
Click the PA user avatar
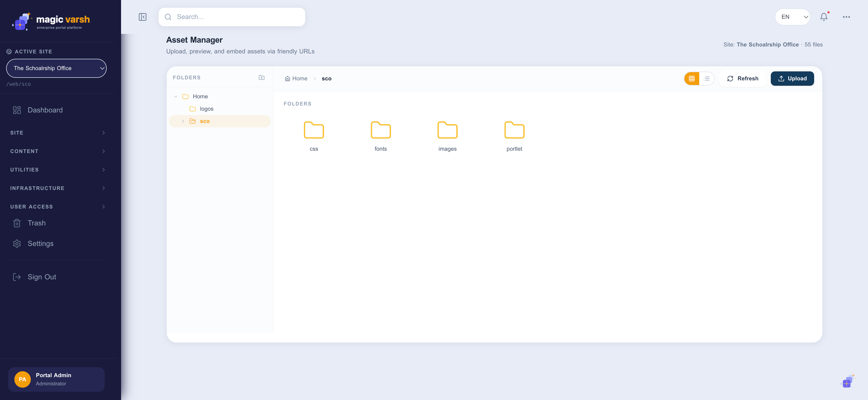pyautogui.click(x=23, y=379)
